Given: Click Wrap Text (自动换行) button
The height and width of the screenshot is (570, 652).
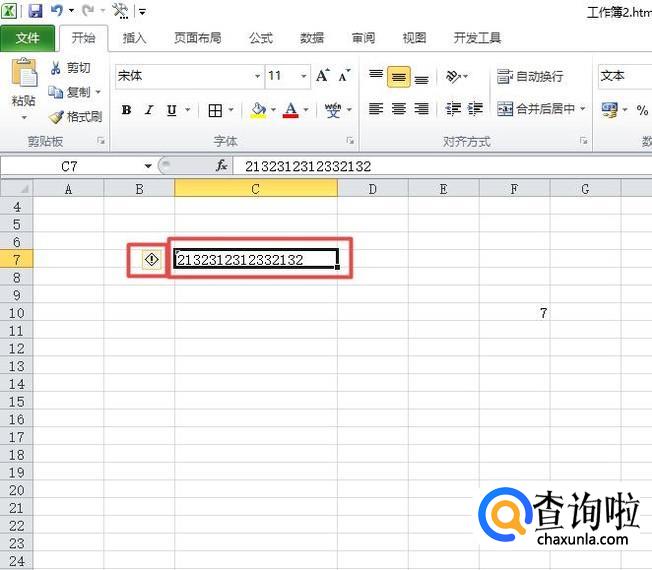Looking at the screenshot, I should [x=531, y=76].
